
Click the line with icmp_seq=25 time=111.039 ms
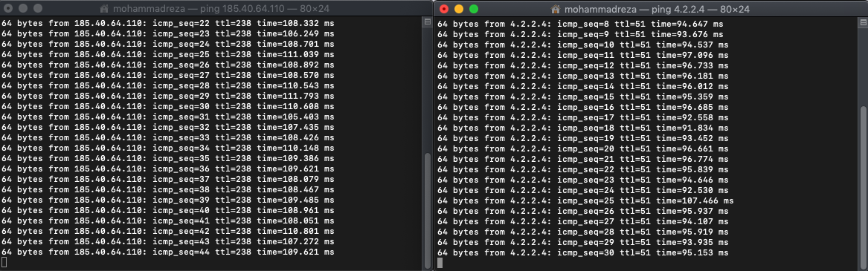(168, 55)
